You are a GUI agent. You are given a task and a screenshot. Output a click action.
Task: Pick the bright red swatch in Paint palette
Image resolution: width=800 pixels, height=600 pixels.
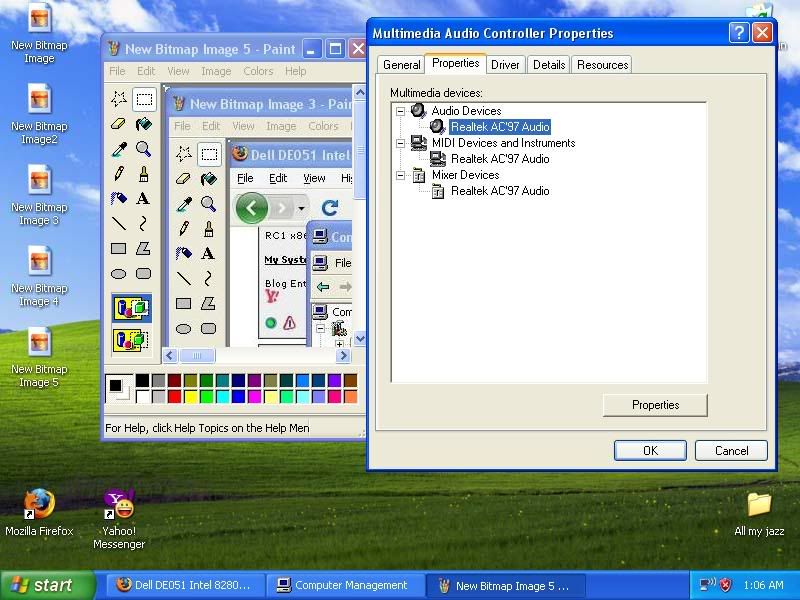pyautogui.click(x=174, y=396)
